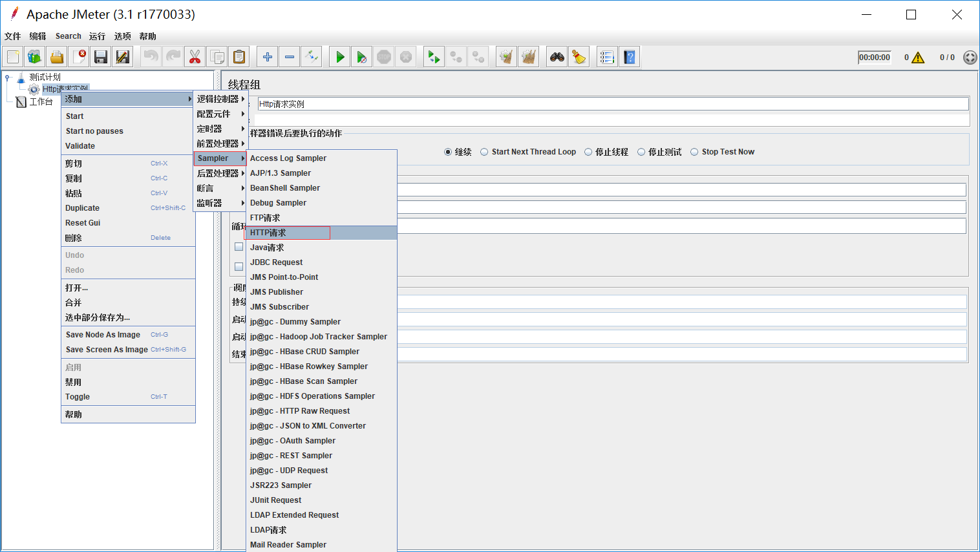Click the Save floppy disk icon
Viewport: 980px width, 552px height.
tap(101, 57)
